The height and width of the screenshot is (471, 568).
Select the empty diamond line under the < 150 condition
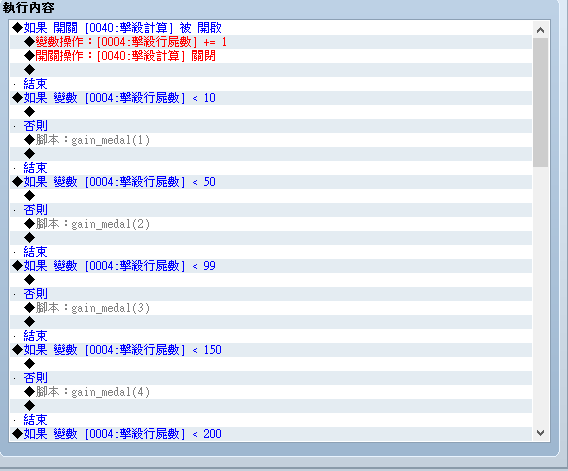(271, 364)
